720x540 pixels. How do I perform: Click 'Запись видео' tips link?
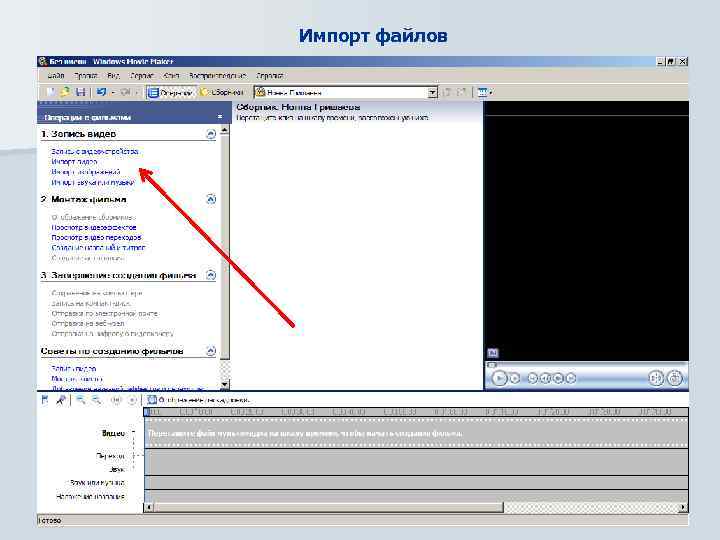tap(73, 369)
